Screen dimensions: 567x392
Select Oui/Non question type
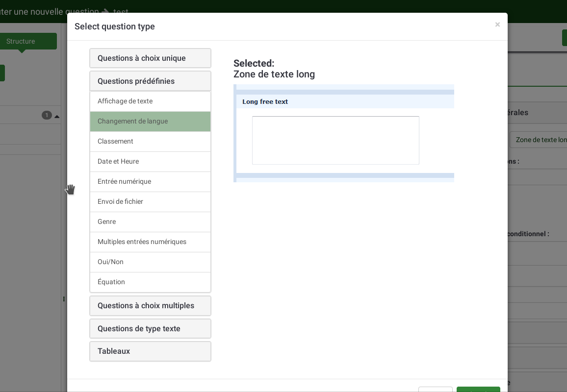(x=150, y=262)
